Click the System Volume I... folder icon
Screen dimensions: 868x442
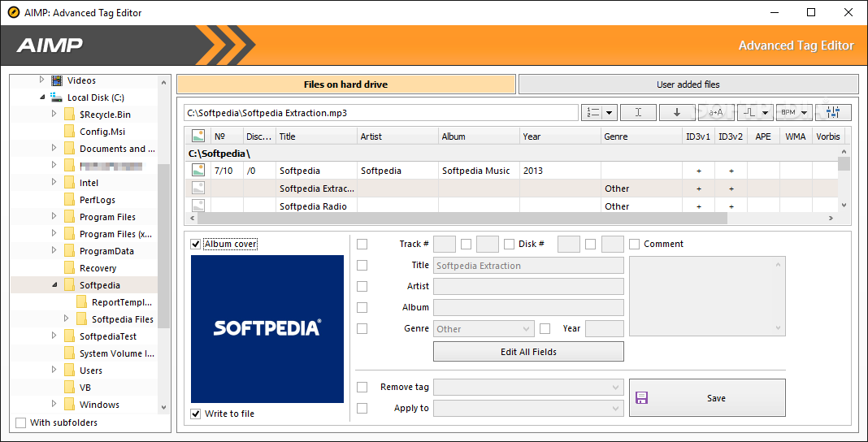(x=69, y=353)
